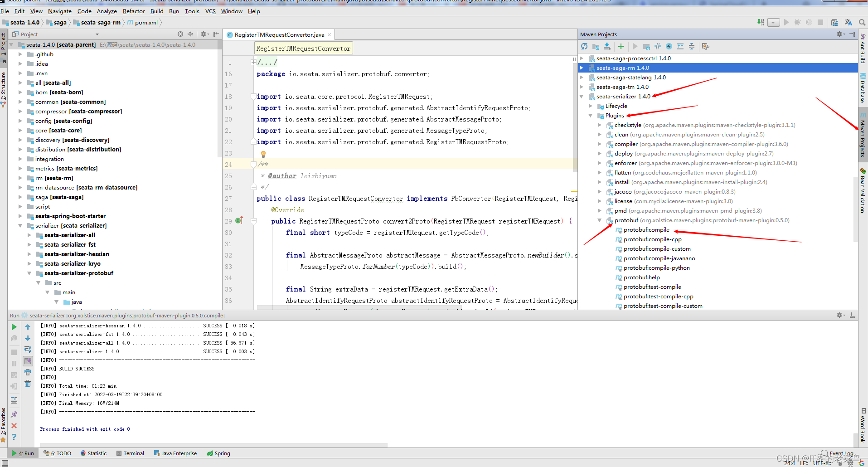Viewport: 868px width, 467px height.
Task: Open the Refactor menu
Action: click(x=134, y=11)
